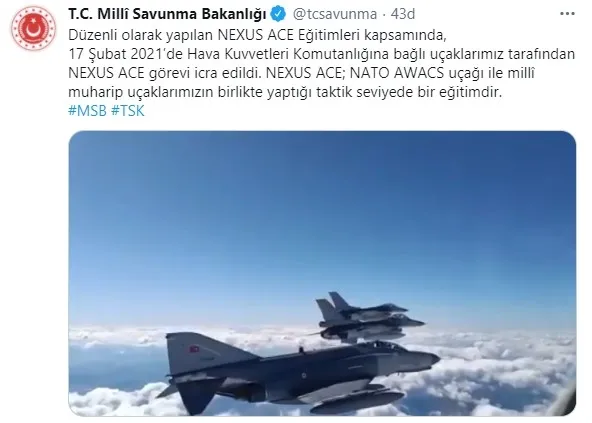Click the roundel on the Phantom's fuselage

point(304,376)
